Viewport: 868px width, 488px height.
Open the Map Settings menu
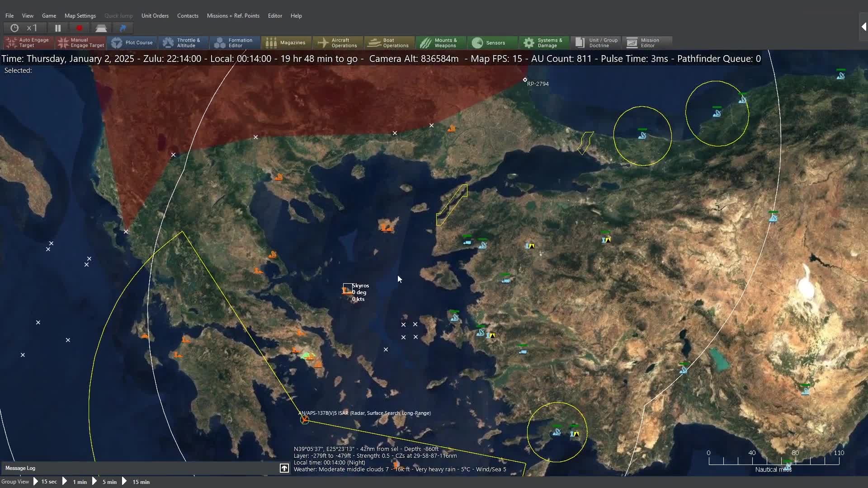pyautogui.click(x=80, y=15)
